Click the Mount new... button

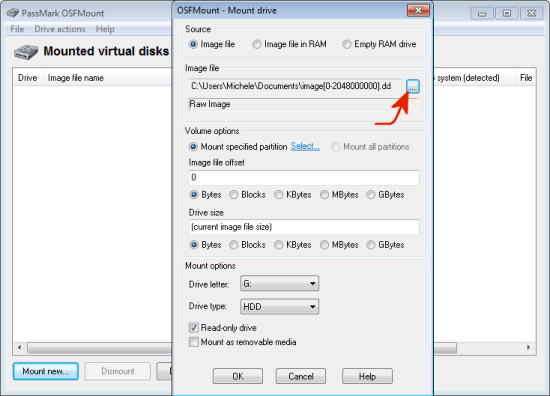coord(46,371)
